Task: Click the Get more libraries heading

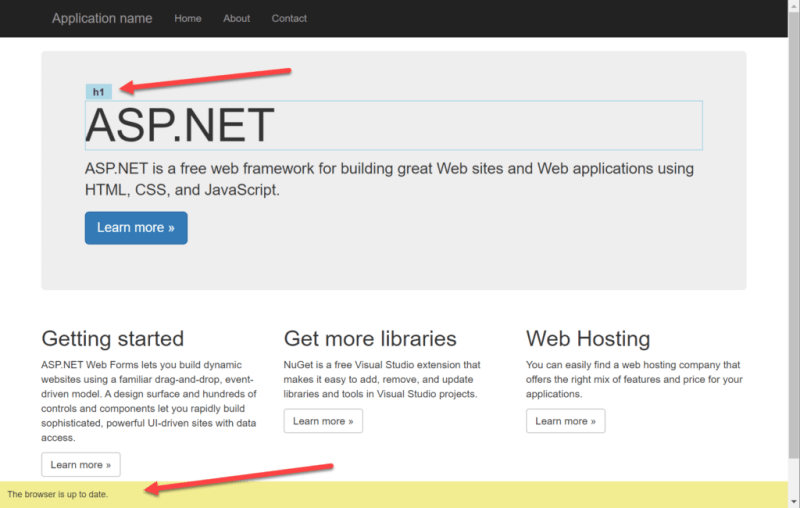Action: tap(370, 339)
